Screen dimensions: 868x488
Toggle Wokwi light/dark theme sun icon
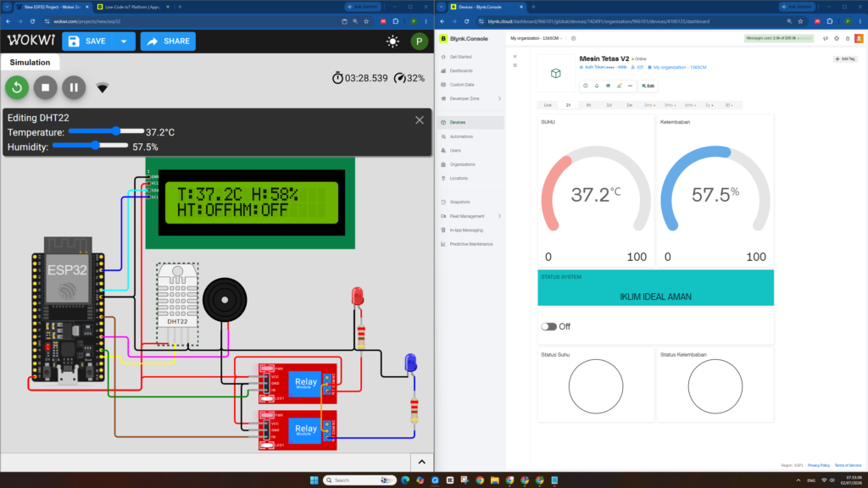tap(392, 42)
